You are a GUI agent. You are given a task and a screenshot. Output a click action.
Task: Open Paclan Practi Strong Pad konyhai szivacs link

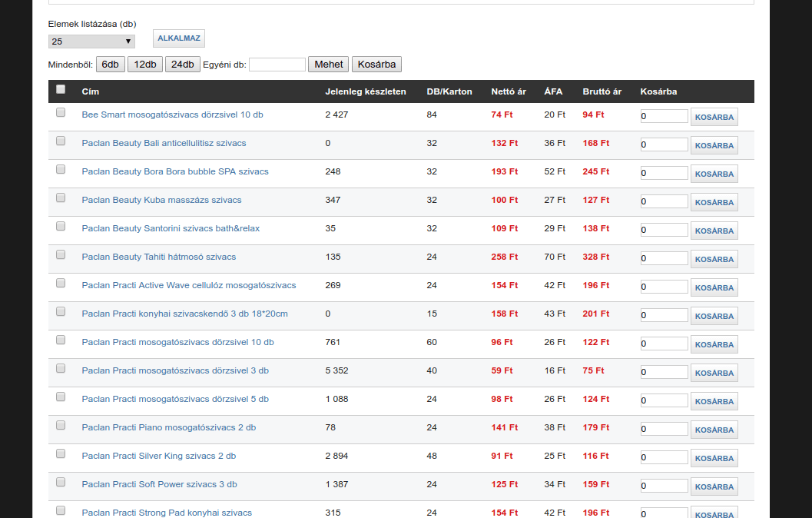pos(167,513)
